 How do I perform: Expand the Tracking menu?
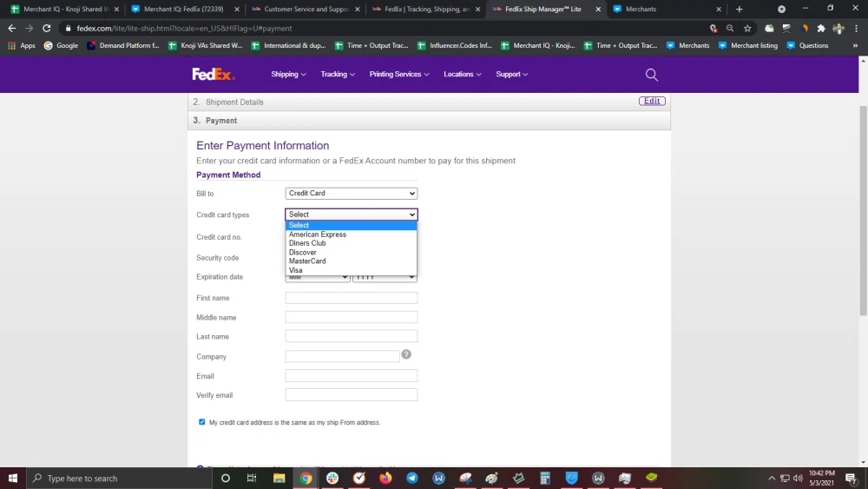[x=338, y=74]
